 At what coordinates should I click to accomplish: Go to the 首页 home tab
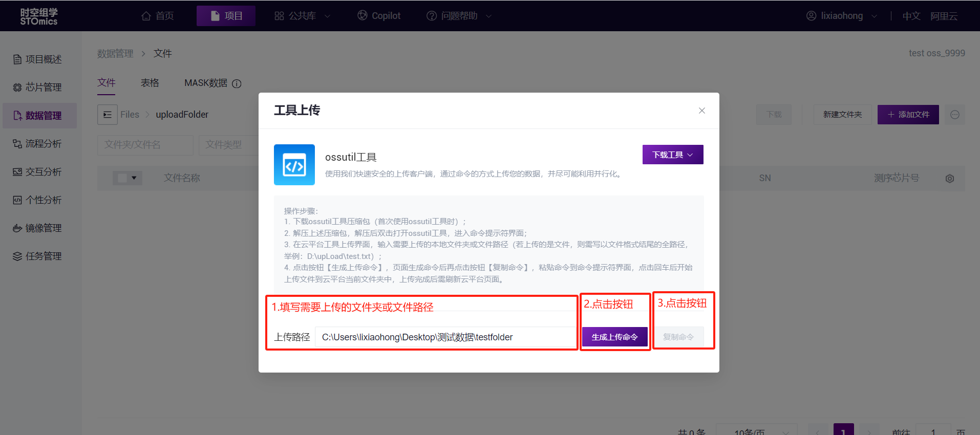pyautogui.click(x=158, y=16)
